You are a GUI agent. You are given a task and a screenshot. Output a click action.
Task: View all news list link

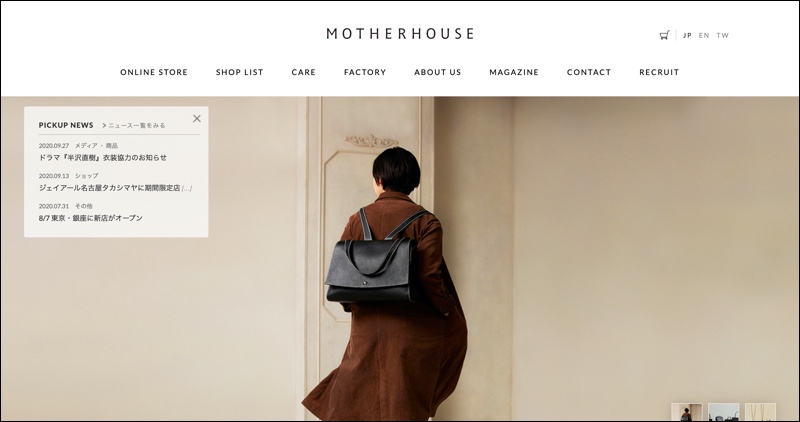pos(134,125)
